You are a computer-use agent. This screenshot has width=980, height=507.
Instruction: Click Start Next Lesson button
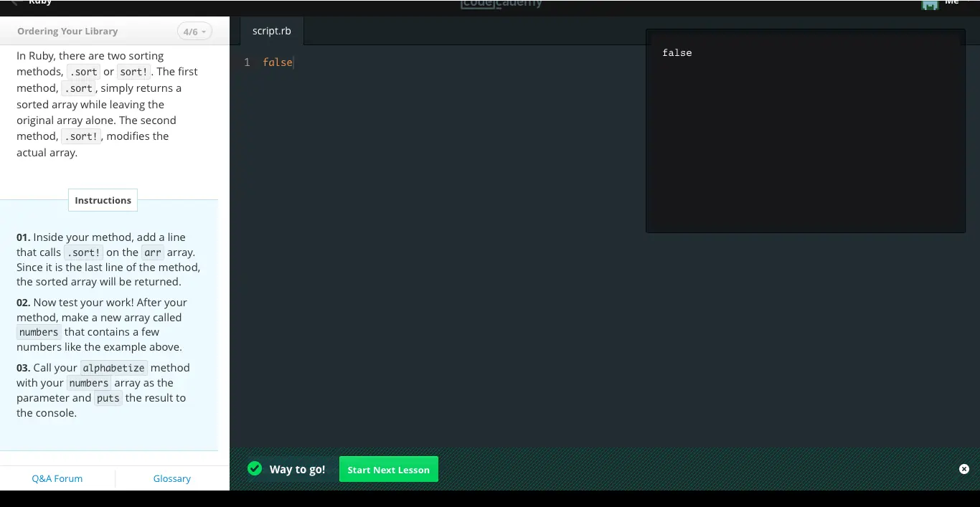coord(388,470)
